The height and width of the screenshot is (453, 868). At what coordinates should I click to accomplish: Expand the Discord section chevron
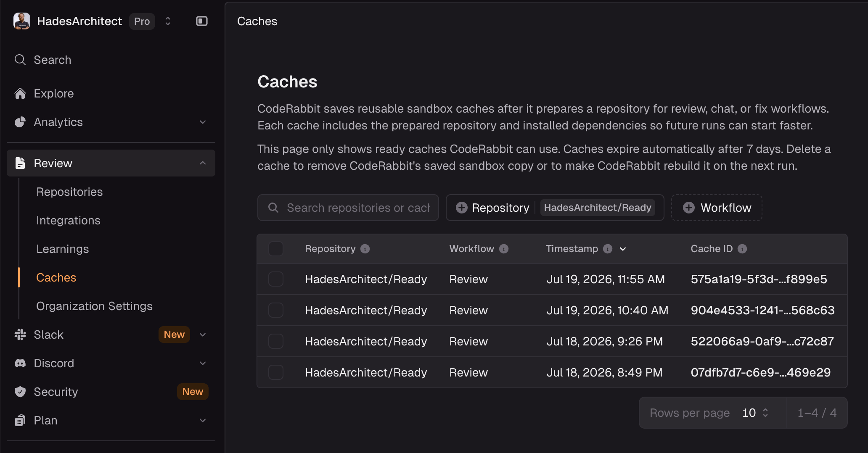(x=203, y=363)
